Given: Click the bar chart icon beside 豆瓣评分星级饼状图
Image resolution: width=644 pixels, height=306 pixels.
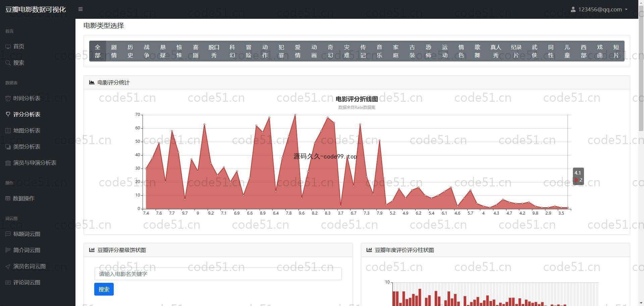Looking at the screenshot, I should point(92,250).
